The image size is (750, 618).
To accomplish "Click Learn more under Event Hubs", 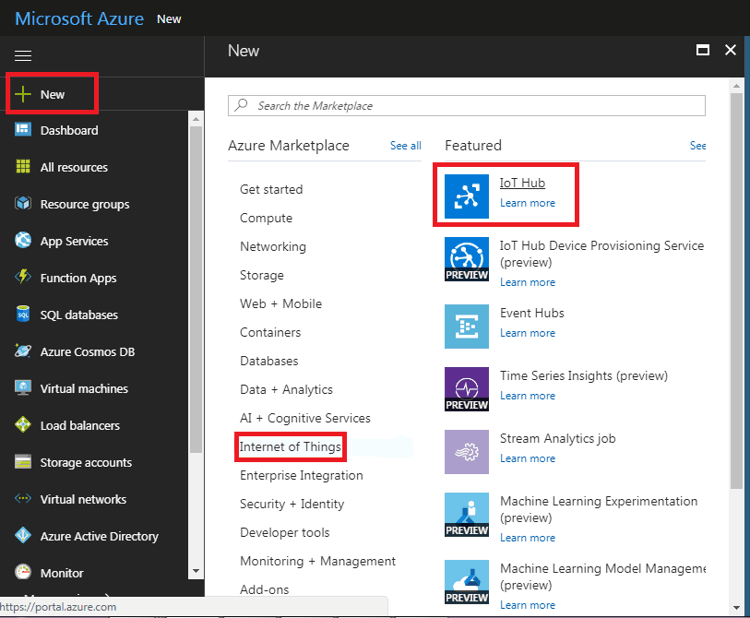I will coord(528,333).
